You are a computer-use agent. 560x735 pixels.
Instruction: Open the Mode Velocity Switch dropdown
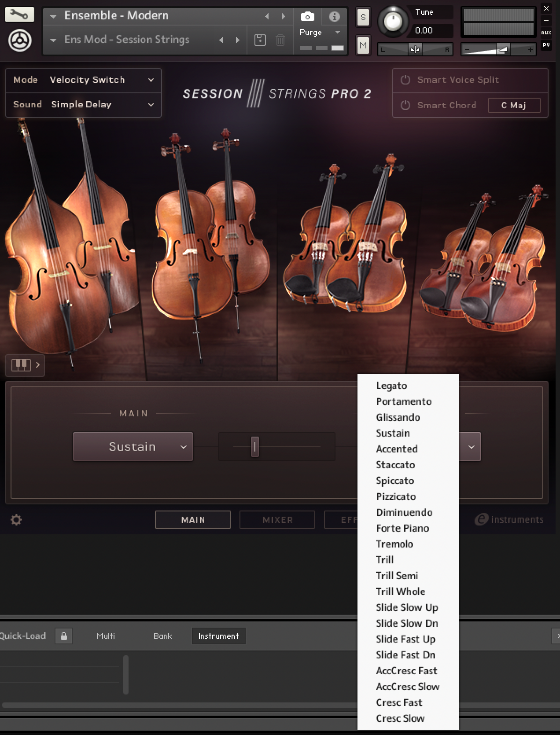[84, 80]
